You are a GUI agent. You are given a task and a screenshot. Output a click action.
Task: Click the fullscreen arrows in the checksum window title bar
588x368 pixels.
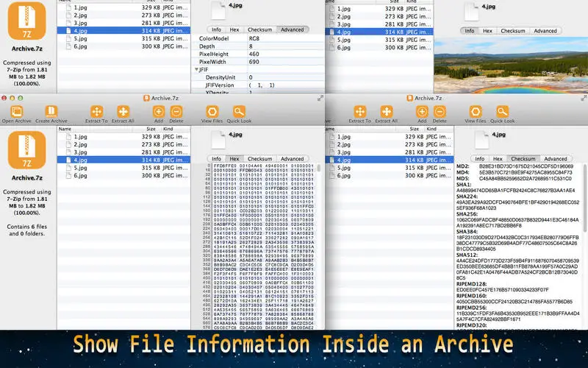click(x=584, y=98)
